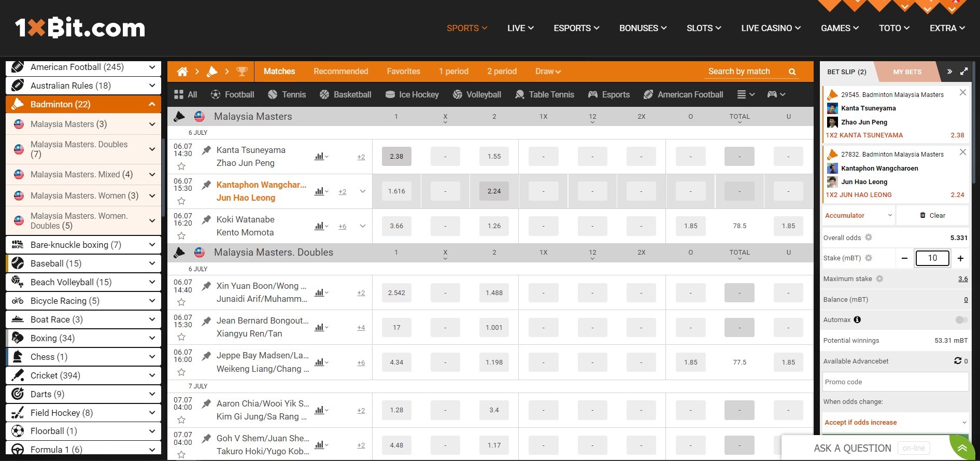The width and height of the screenshot is (980, 461).
Task: Open the Draw dropdown in orange bar
Action: click(x=548, y=72)
